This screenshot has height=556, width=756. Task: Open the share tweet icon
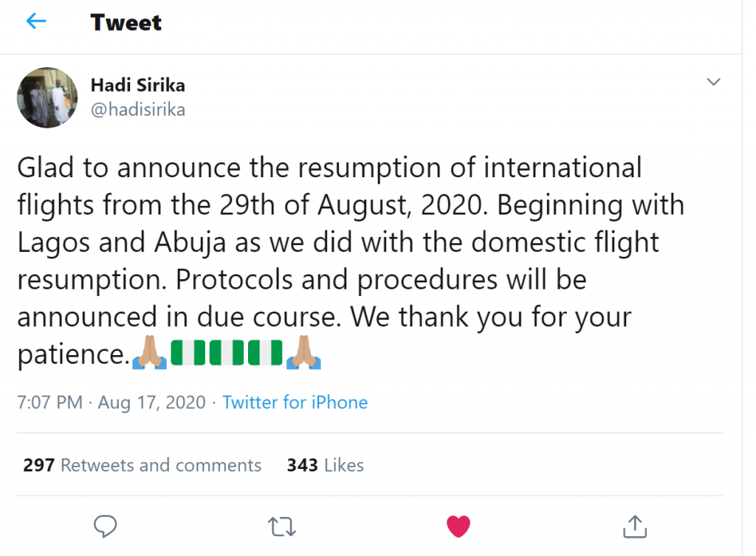pyautogui.click(x=635, y=526)
